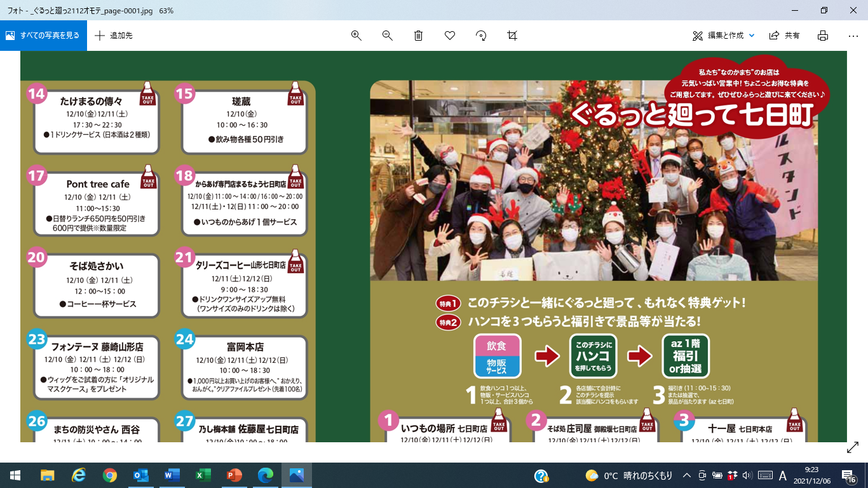Select the crop tool
Screen dimensions: 868x488
tap(512, 36)
